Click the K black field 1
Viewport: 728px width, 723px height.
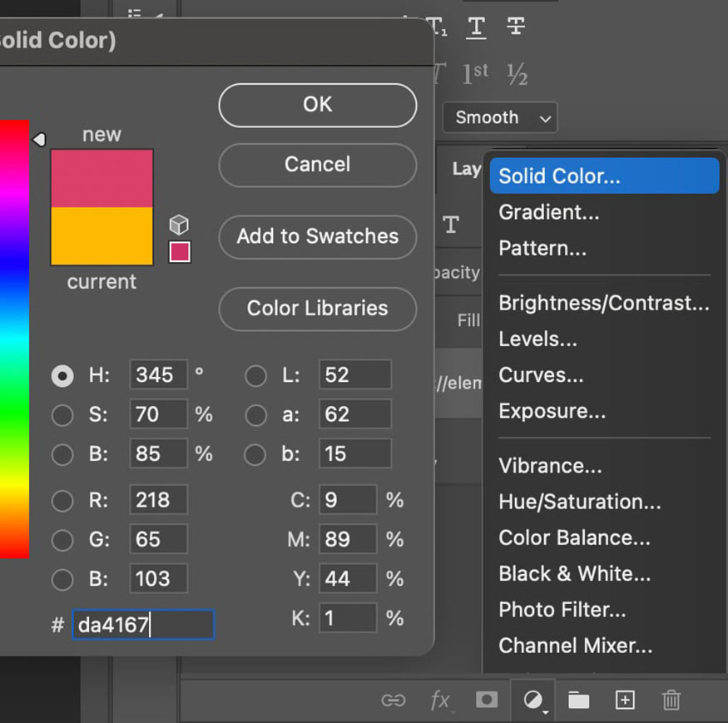tap(348, 618)
